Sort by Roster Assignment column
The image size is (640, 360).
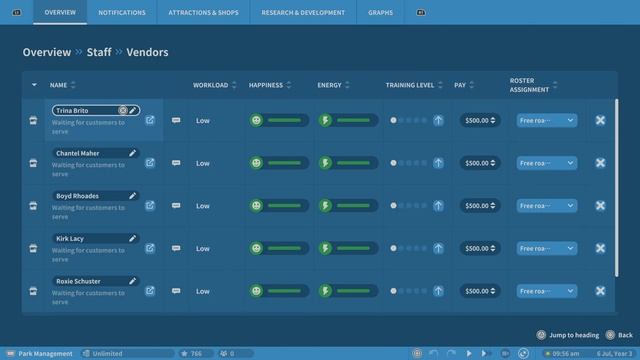click(x=533, y=85)
